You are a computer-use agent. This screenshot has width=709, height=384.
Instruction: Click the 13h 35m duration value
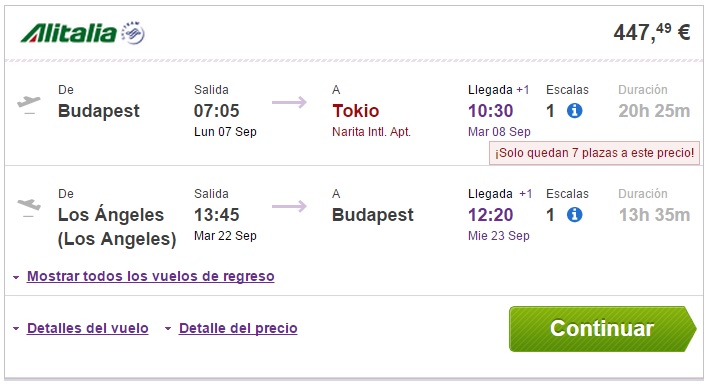[x=654, y=215]
